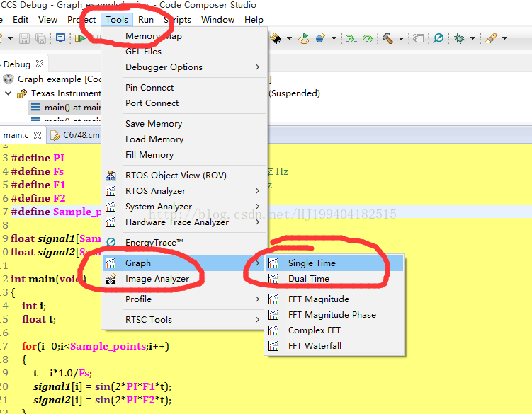
Task: Choose Port Connect from Tools menu
Action: coord(184,103)
